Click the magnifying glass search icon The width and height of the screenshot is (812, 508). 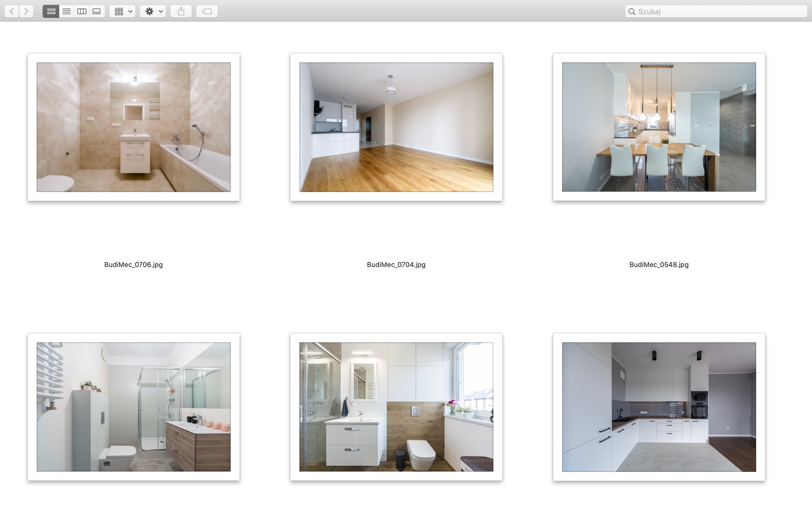click(x=632, y=12)
